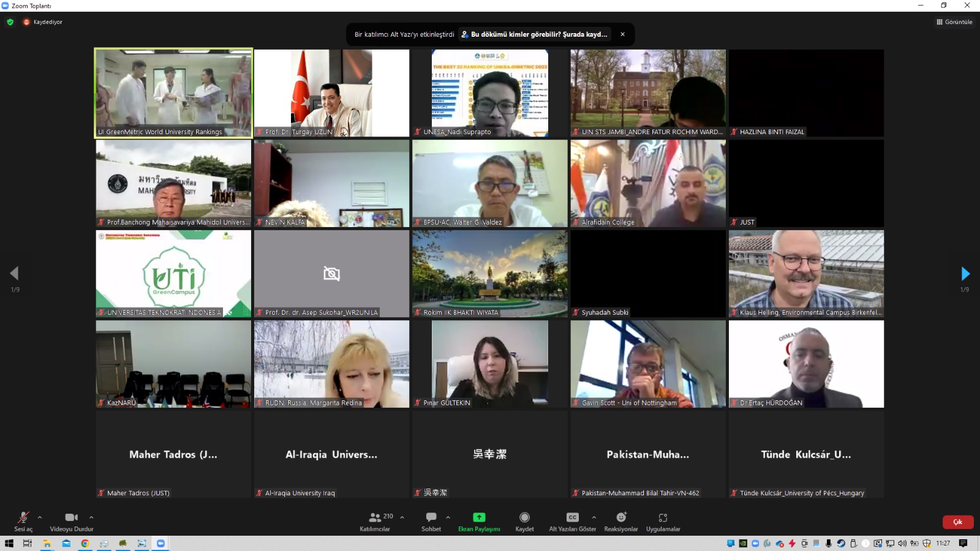Open Chrome from the Windows taskbar
Image resolution: width=980 pixels, height=551 pixels.
(x=85, y=543)
